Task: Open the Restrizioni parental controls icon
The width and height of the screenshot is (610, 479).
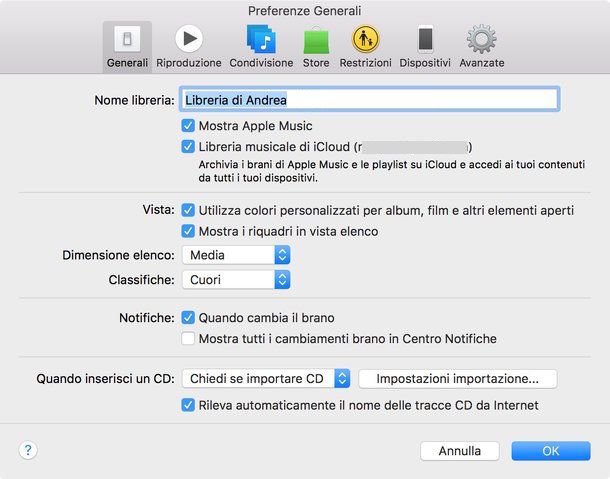Action: [365, 39]
